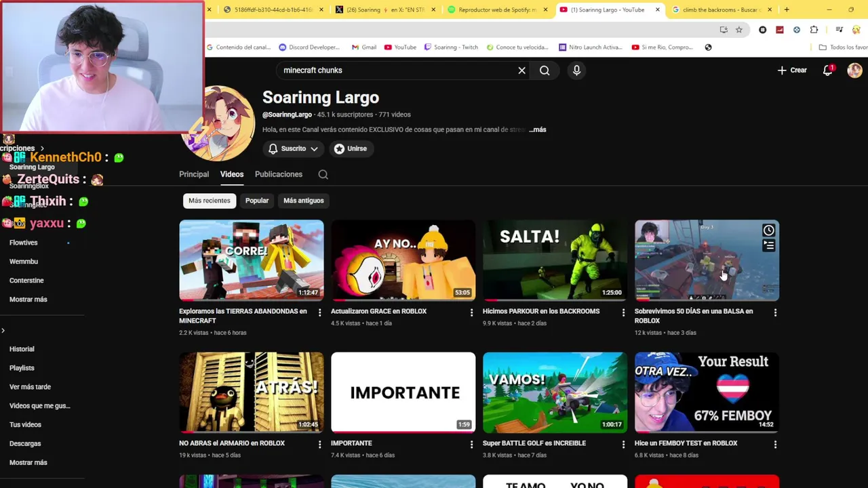Open options for Hice un FEMBOY TEST video
This screenshot has width=868, height=488.
775,445
